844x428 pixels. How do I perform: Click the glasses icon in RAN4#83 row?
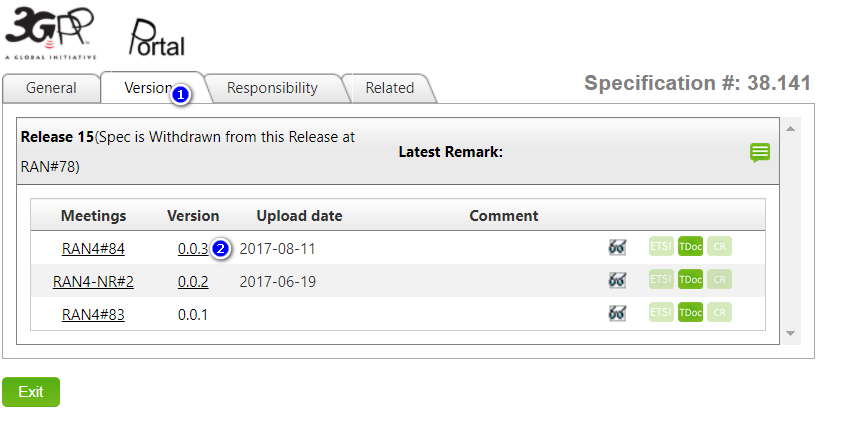click(617, 314)
